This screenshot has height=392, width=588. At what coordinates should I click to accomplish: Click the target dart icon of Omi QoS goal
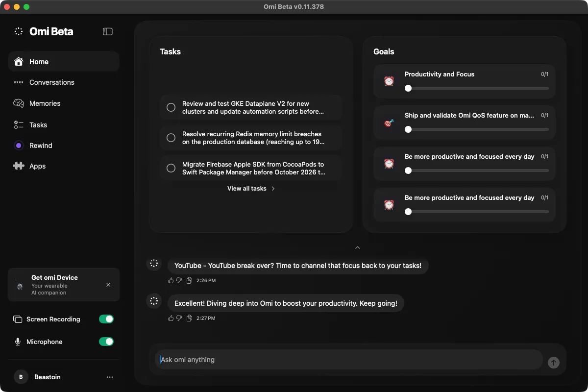click(x=389, y=122)
